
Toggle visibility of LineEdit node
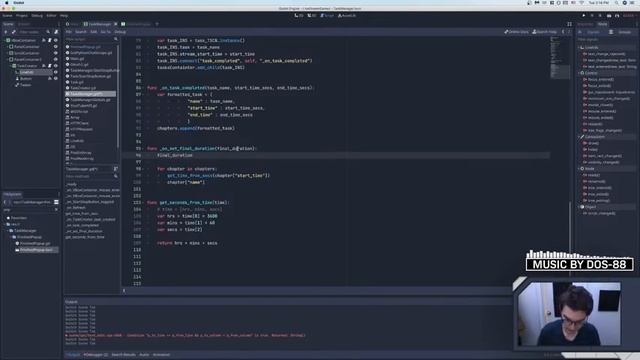click(56, 72)
